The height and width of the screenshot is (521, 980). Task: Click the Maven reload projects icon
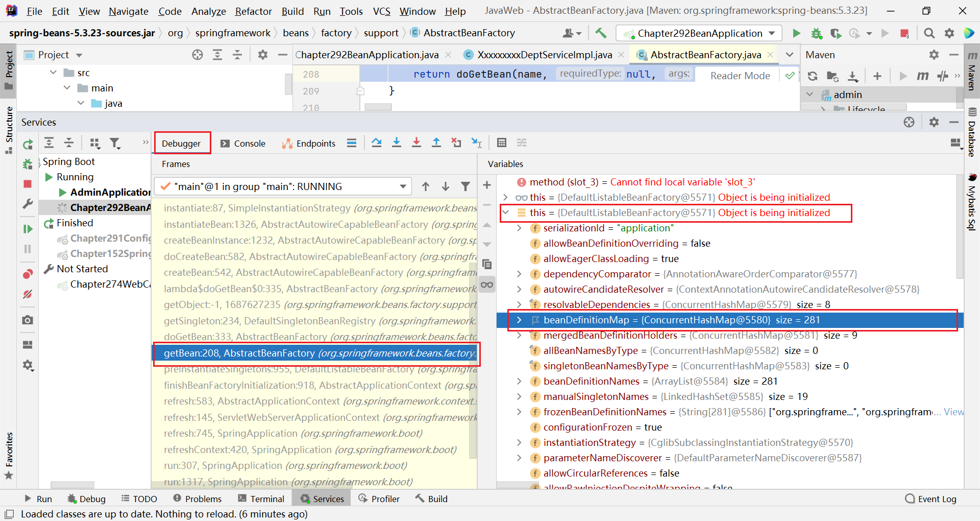point(813,76)
